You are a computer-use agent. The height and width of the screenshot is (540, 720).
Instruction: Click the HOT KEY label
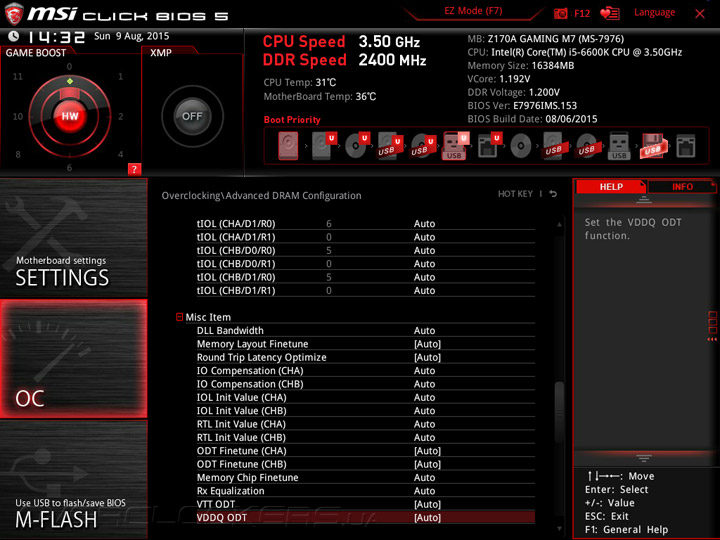(515, 194)
